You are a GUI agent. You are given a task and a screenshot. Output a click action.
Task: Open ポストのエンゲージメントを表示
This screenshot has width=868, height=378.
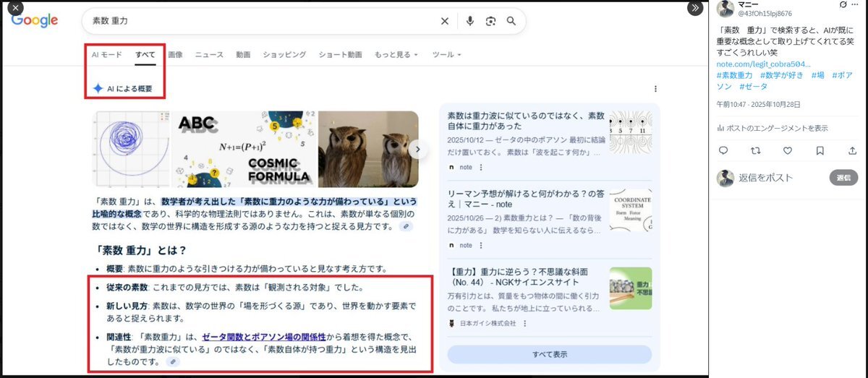point(772,128)
